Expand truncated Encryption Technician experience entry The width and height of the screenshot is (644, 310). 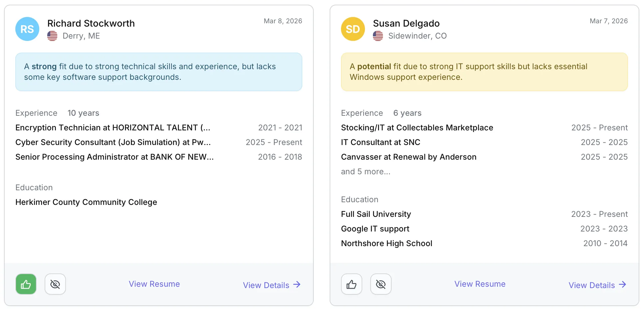113,128
